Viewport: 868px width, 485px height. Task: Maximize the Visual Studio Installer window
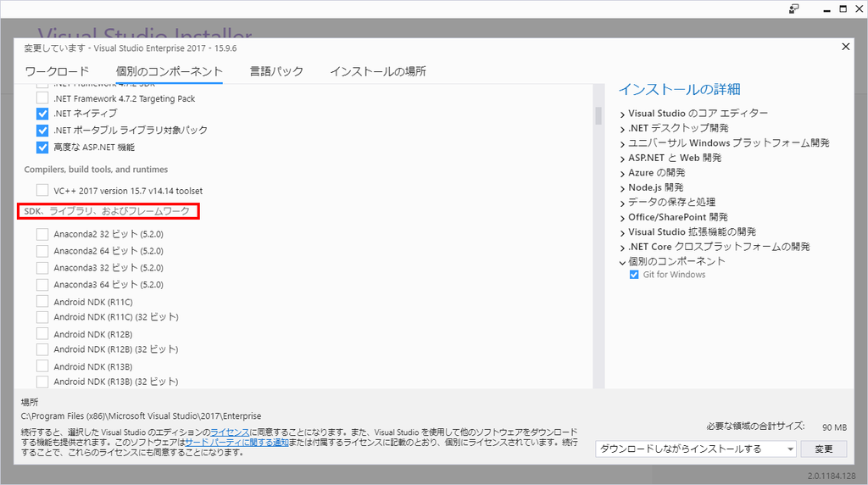point(843,8)
